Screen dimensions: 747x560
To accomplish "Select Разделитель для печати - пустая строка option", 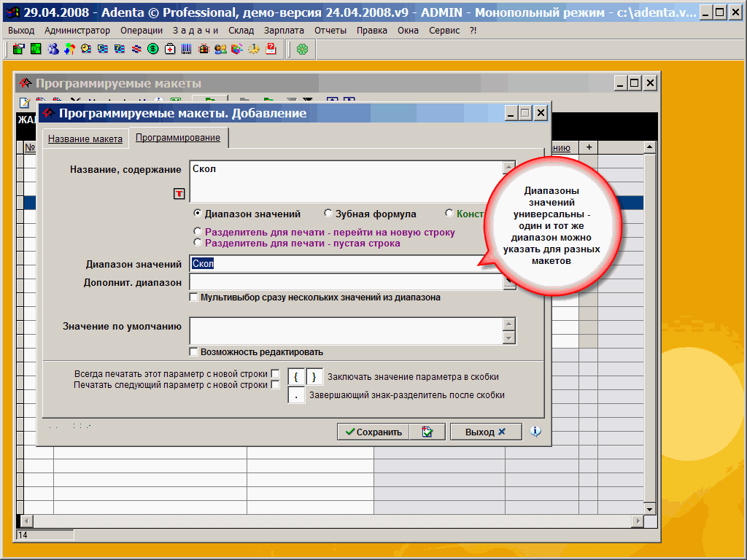I will (197, 243).
